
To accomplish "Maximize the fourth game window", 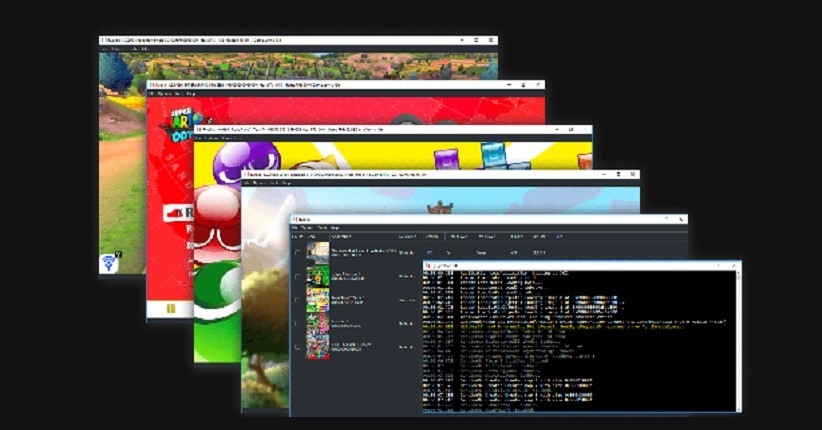I will (x=619, y=174).
